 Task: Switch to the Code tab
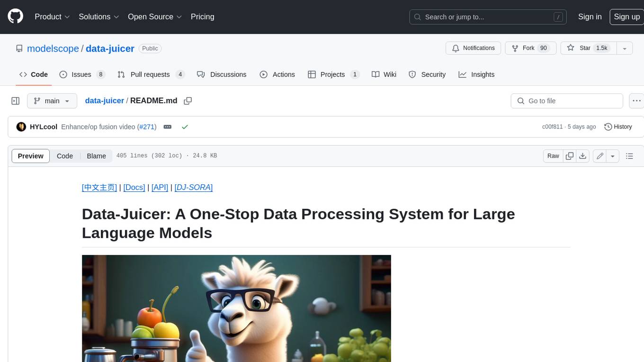(x=34, y=74)
